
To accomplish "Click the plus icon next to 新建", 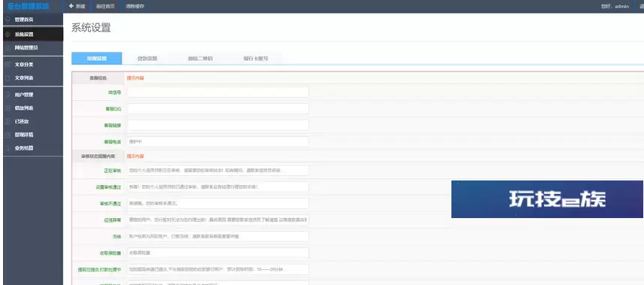I will (71, 6).
